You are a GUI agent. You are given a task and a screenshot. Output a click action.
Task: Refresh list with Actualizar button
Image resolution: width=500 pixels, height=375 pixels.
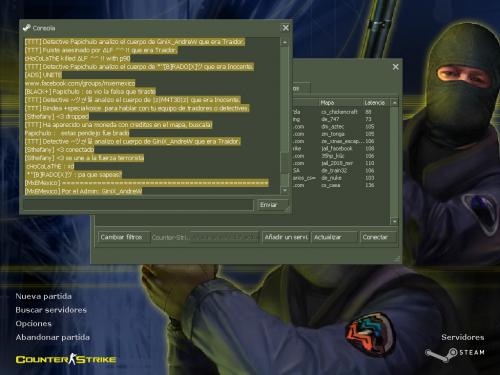[x=334, y=237]
